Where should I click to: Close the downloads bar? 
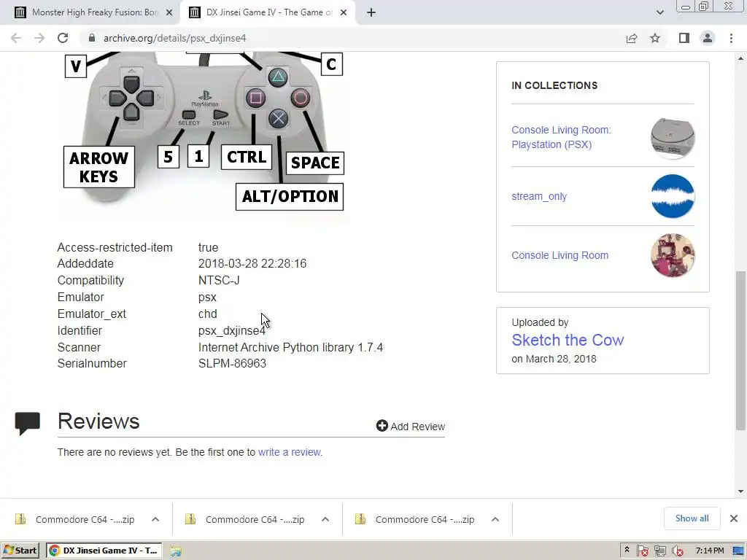pos(734,518)
